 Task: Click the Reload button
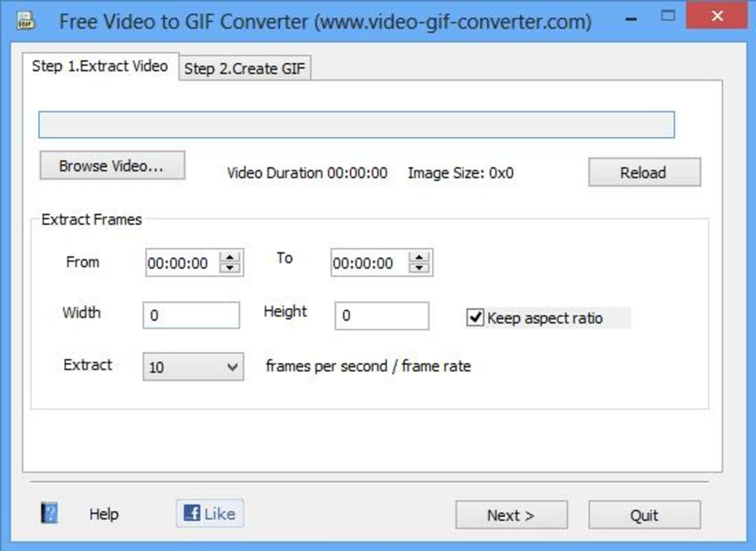click(x=643, y=172)
